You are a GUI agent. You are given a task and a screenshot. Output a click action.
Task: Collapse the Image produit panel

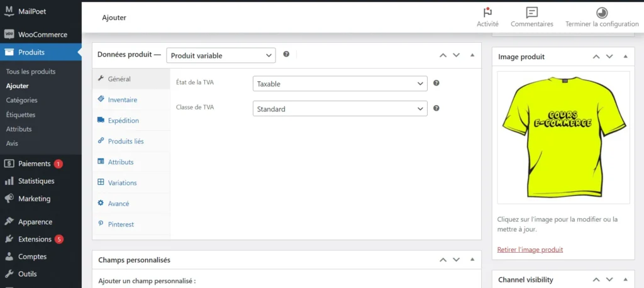tap(625, 57)
